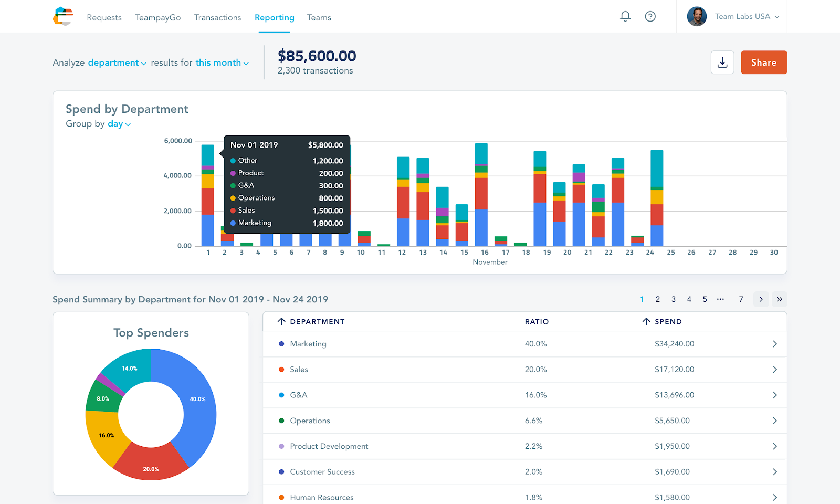Viewport: 840px width, 504px height.
Task: Sort by Department arrow icon
Action: (281, 321)
